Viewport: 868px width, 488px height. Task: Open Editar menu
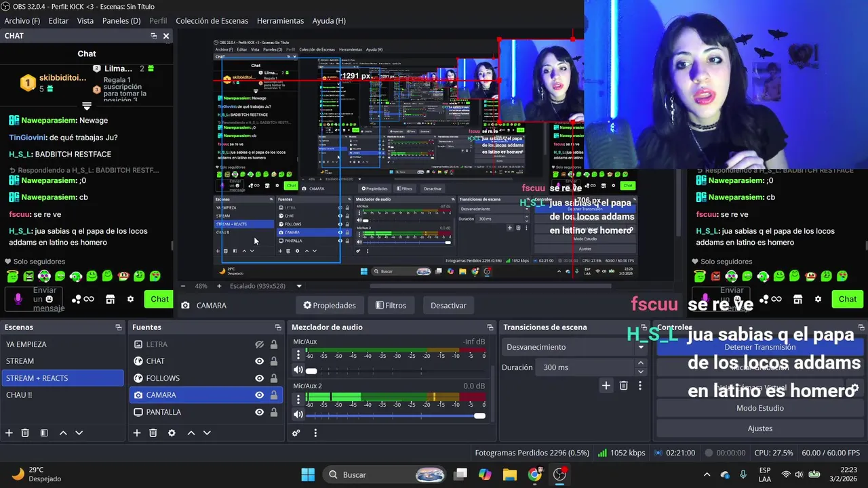(58, 21)
